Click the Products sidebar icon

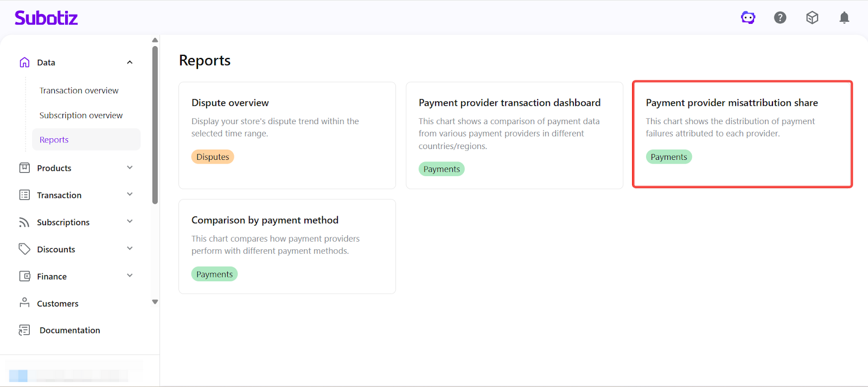pos(24,168)
